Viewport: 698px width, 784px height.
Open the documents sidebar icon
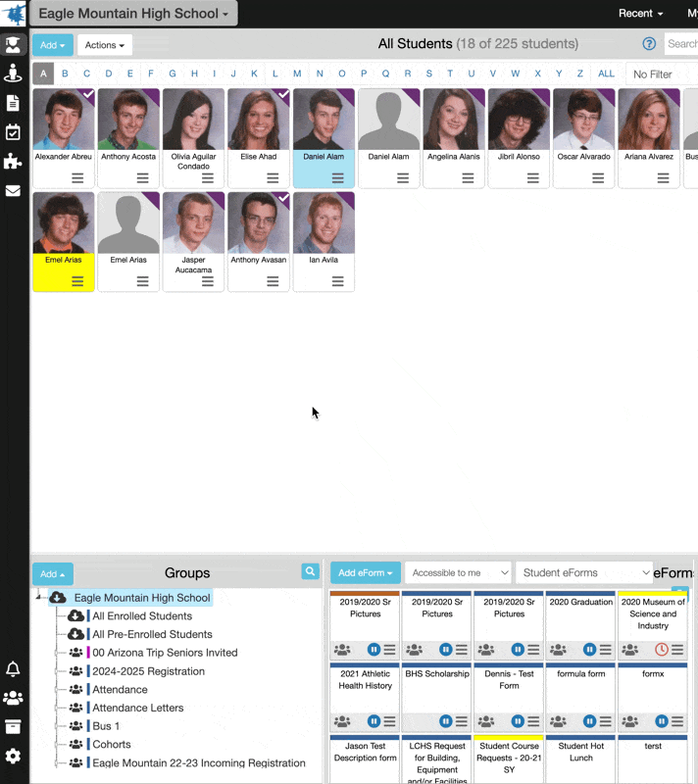[13, 103]
